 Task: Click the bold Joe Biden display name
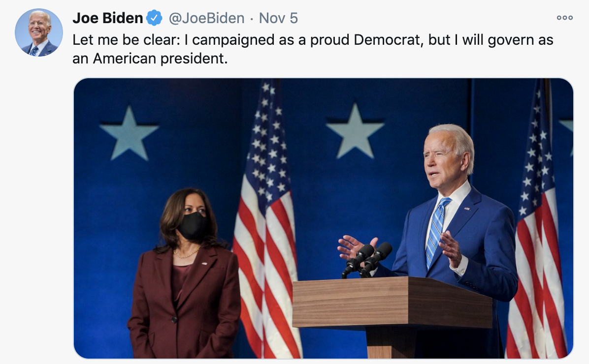pyautogui.click(x=108, y=18)
